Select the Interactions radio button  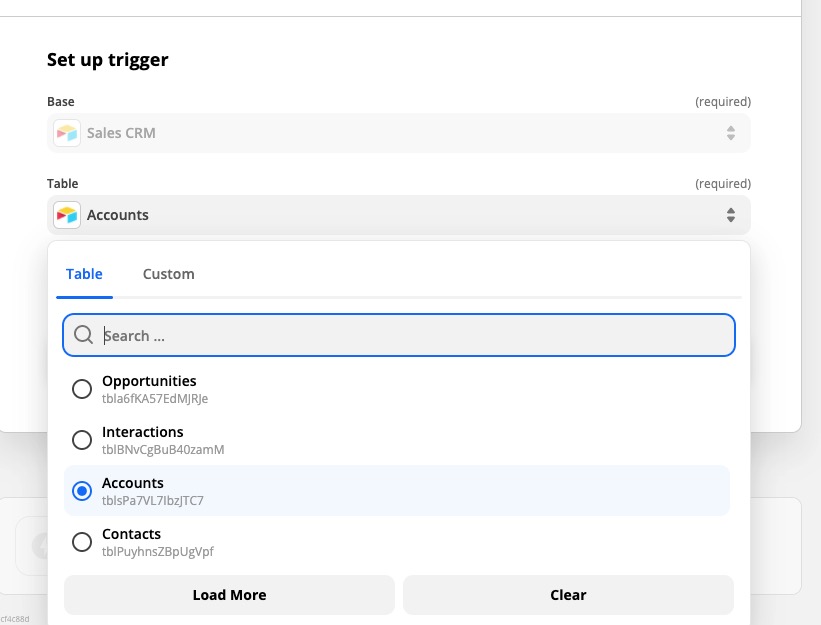click(82, 440)
